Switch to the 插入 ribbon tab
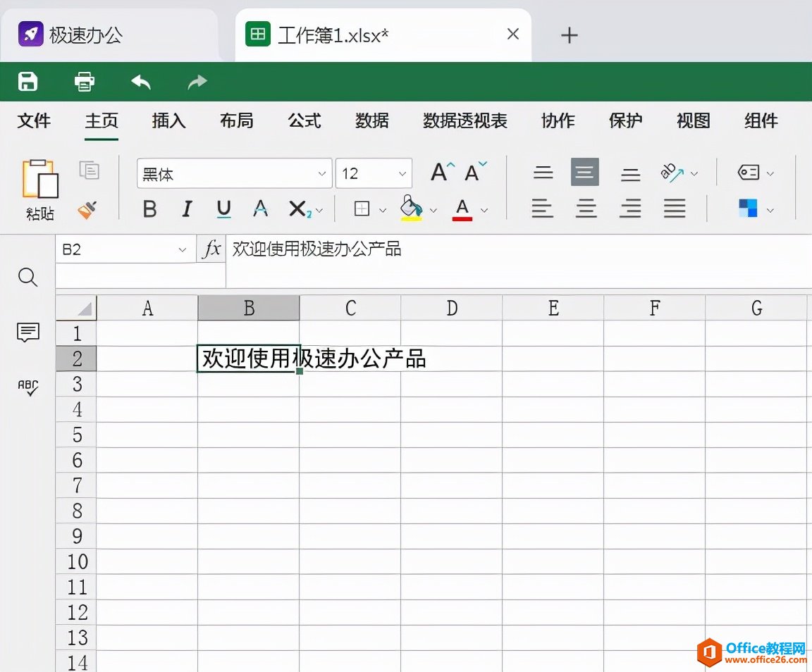Viewport: 812px width, 672px height. click(168, 120)
